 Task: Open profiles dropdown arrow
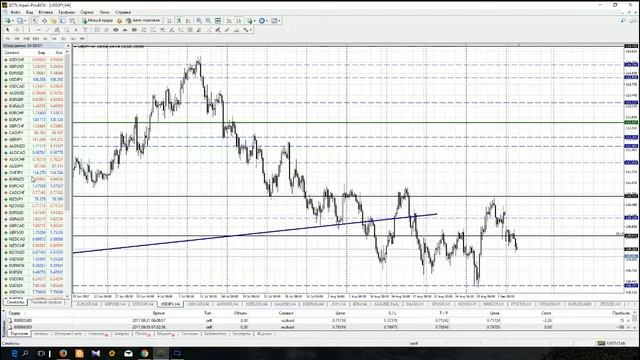coord(25,21)
